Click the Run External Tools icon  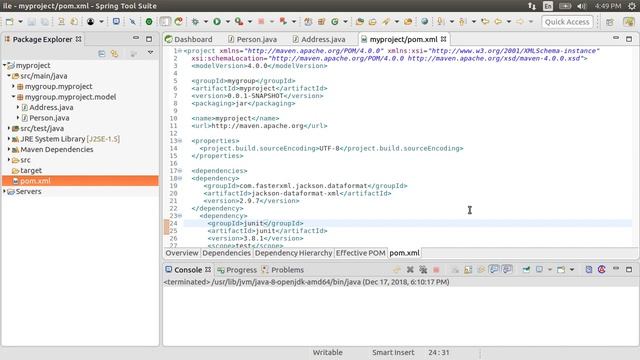tap(239, 22)
